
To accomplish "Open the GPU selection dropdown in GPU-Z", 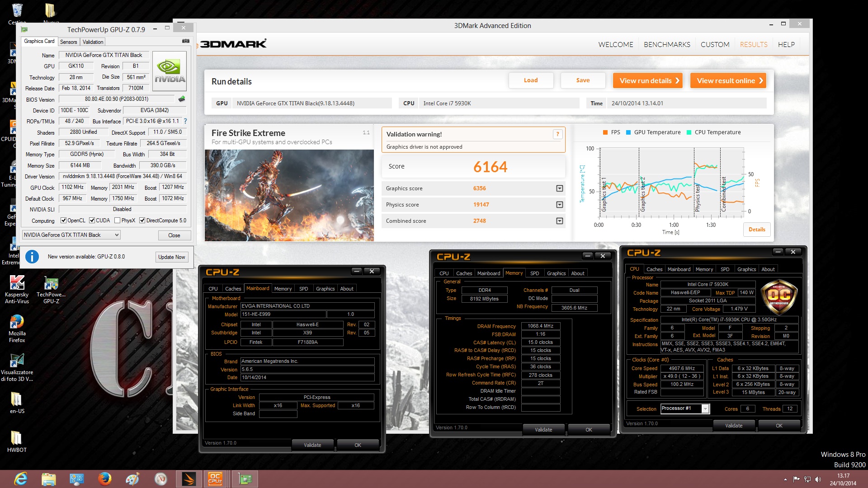I will (x=71, y=235).
